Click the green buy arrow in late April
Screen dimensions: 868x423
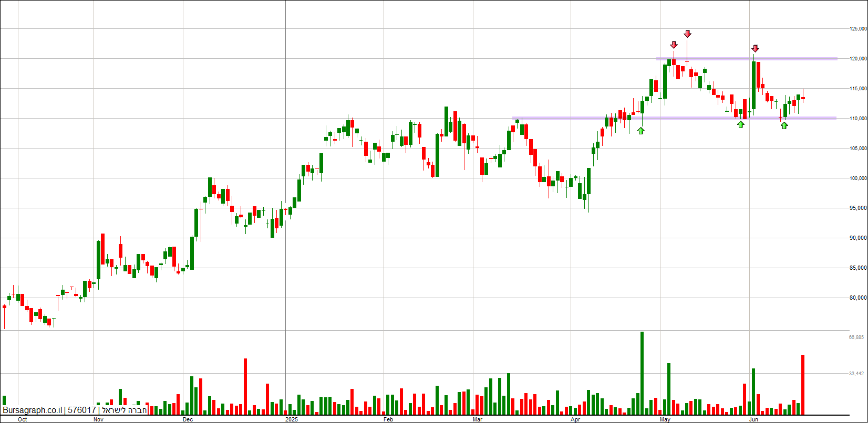pyautogui.click(x=640, y=130)
